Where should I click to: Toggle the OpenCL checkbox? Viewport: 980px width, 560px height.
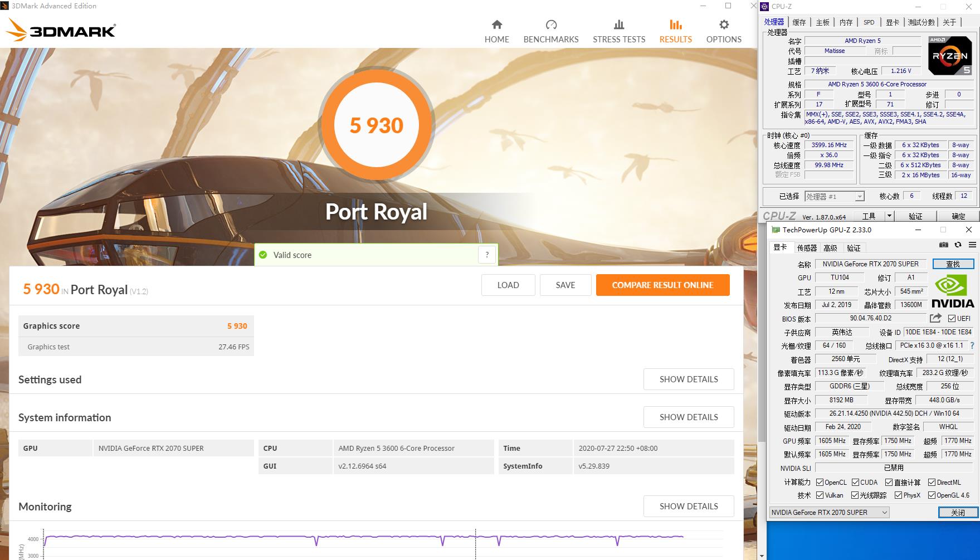coord(820,483)
